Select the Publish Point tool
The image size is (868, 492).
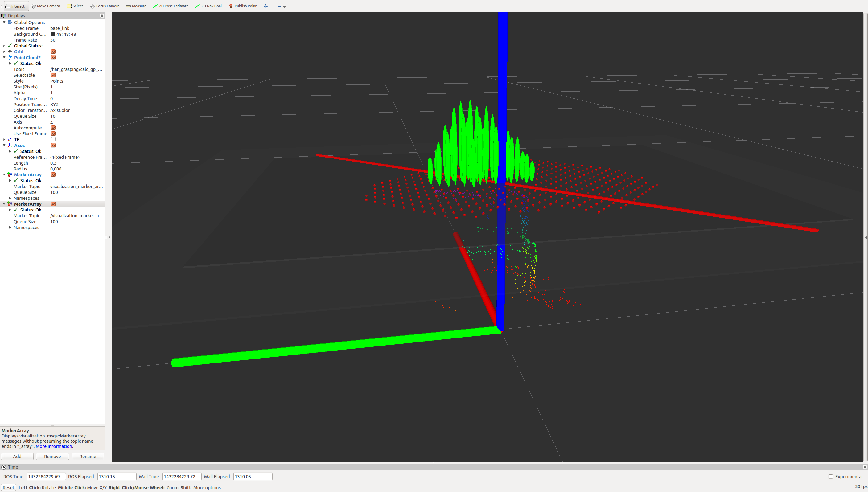tap(243, 6)
